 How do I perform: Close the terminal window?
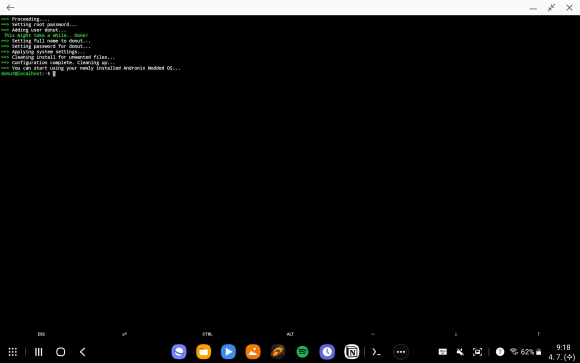point(569,8)
